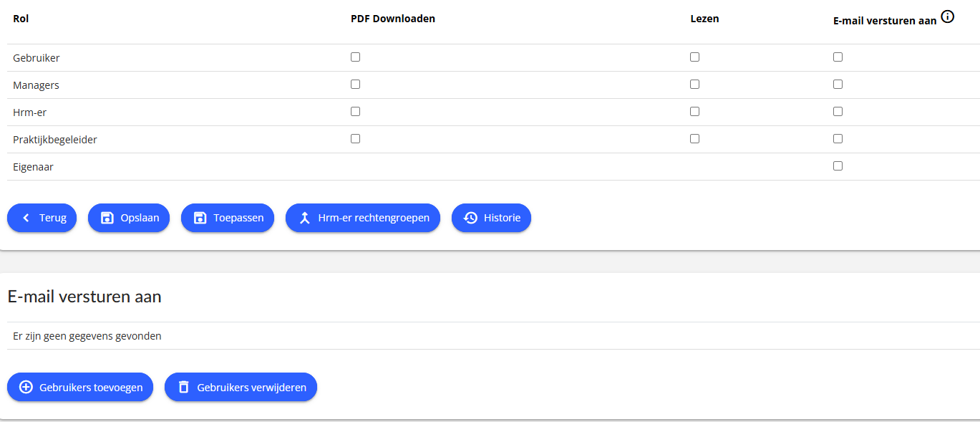Tick PDF Downloaden for Hrm-er role
The image size is (980, 422).
tap(355, 112)
